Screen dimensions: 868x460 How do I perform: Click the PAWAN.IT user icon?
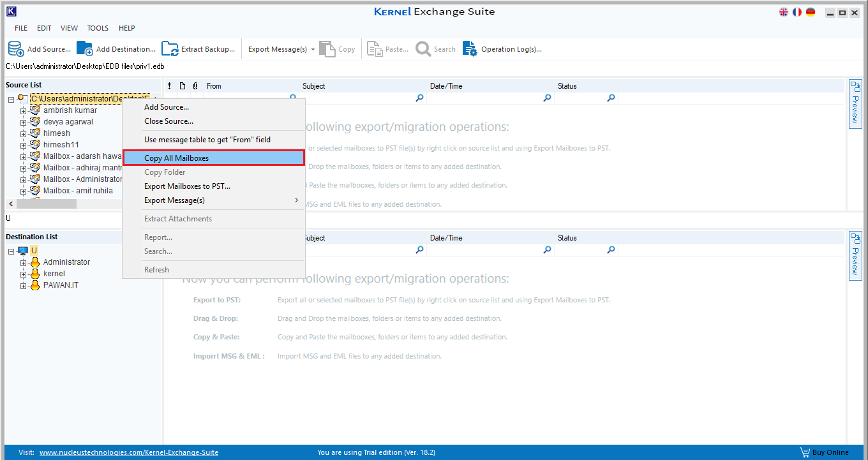point(35,285)
